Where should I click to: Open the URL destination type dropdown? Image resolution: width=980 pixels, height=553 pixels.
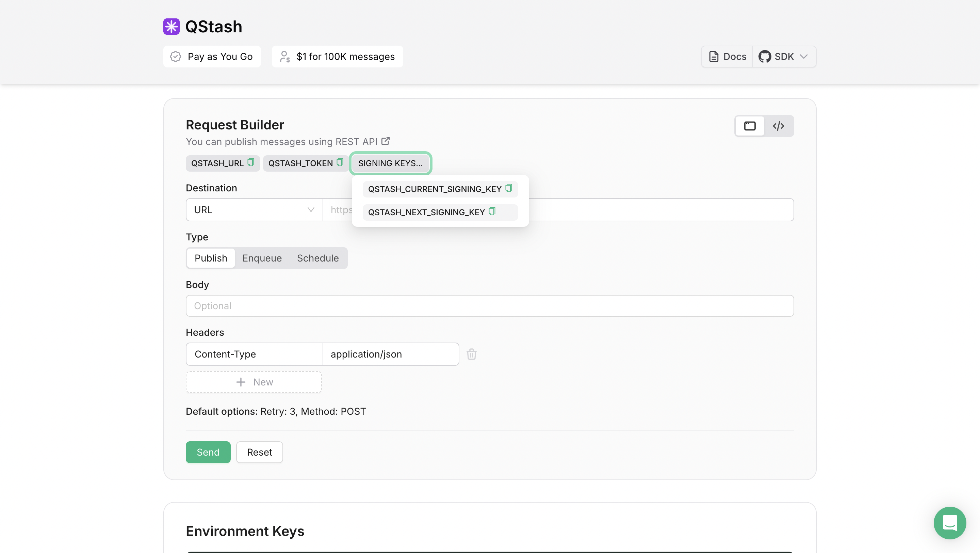[254, 209]
